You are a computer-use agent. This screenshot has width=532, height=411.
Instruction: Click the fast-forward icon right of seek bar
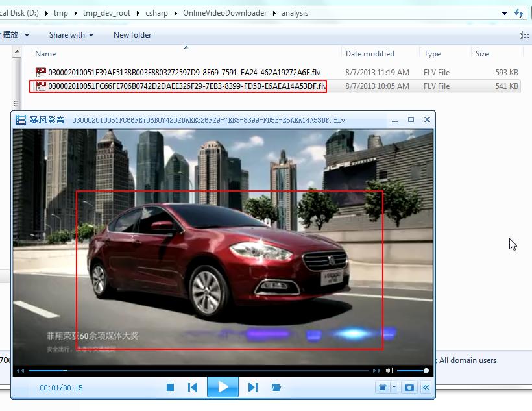click(376, 371)
